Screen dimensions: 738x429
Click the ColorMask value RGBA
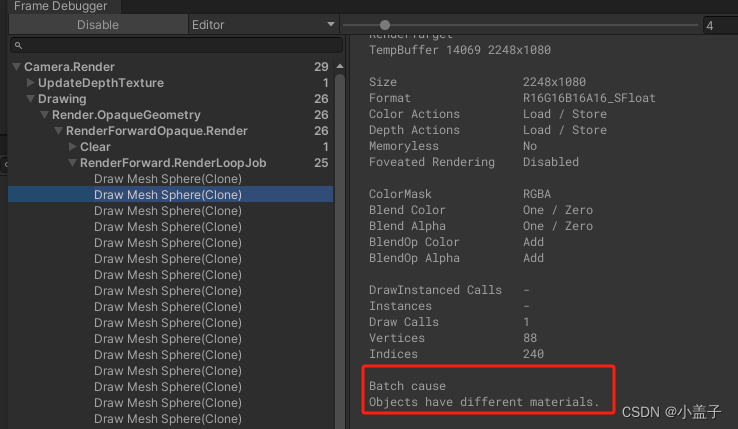(x=537, y=194)
